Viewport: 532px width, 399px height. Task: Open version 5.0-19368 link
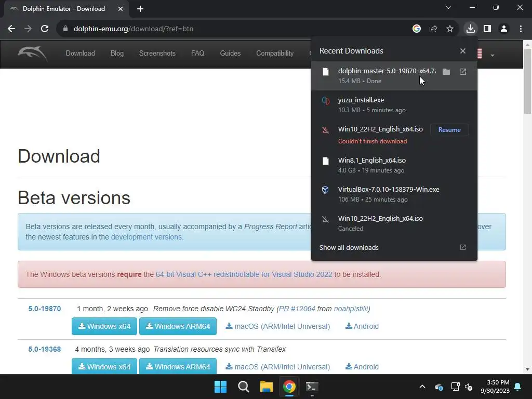pyautogui.click(x=45, y=349)
